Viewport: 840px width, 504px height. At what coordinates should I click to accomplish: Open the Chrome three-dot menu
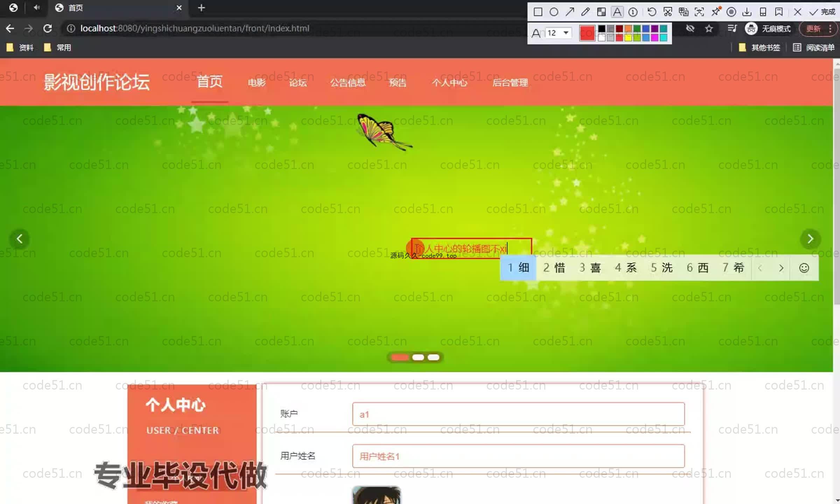pyautogui.click(x=830, y=28)
